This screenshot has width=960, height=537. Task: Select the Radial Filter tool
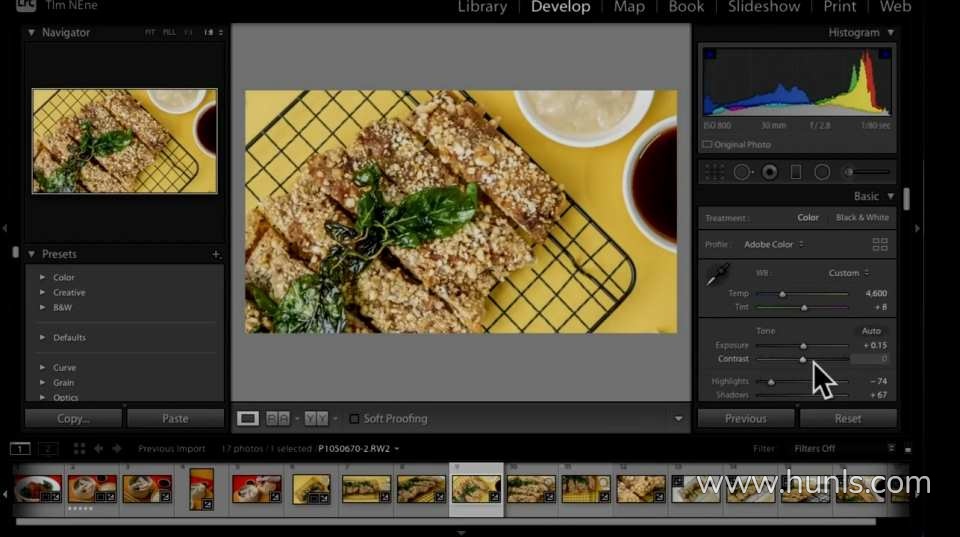point(822,172)
